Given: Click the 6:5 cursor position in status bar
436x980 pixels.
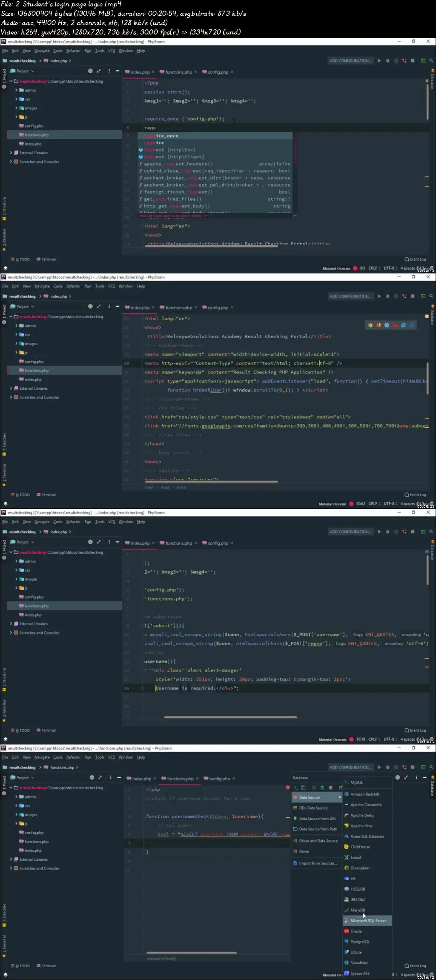Looking at the screenshot, I should (363, 268).
